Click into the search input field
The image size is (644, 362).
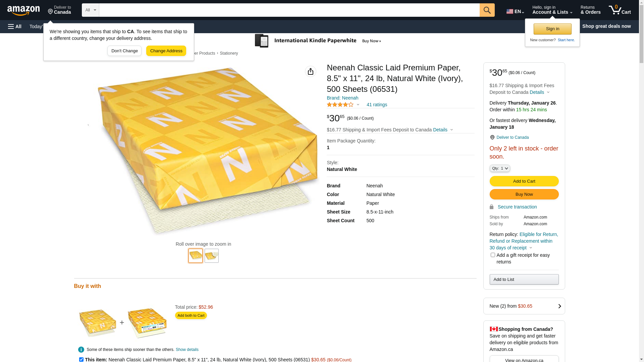[x=289, y=10]
